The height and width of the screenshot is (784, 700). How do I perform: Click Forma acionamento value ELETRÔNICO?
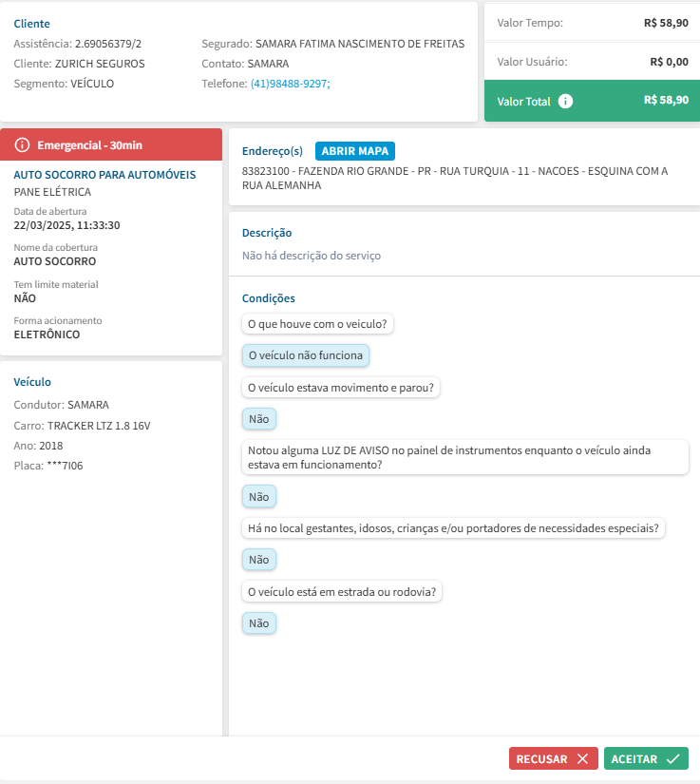pos(47,335)
